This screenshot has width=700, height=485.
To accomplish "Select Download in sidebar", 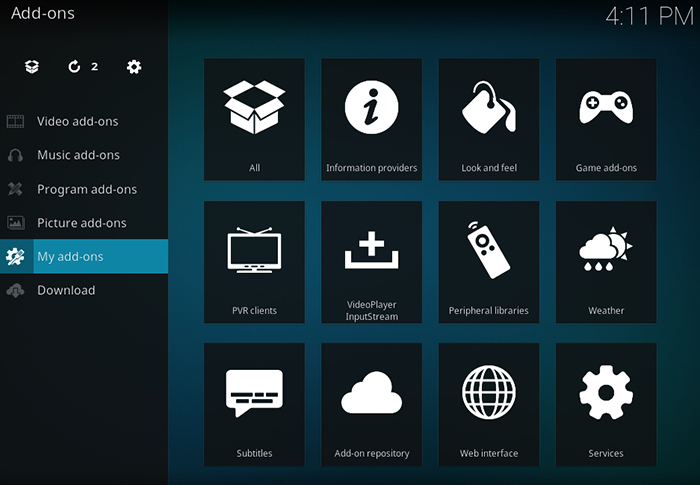I will [x=84, y=290].
